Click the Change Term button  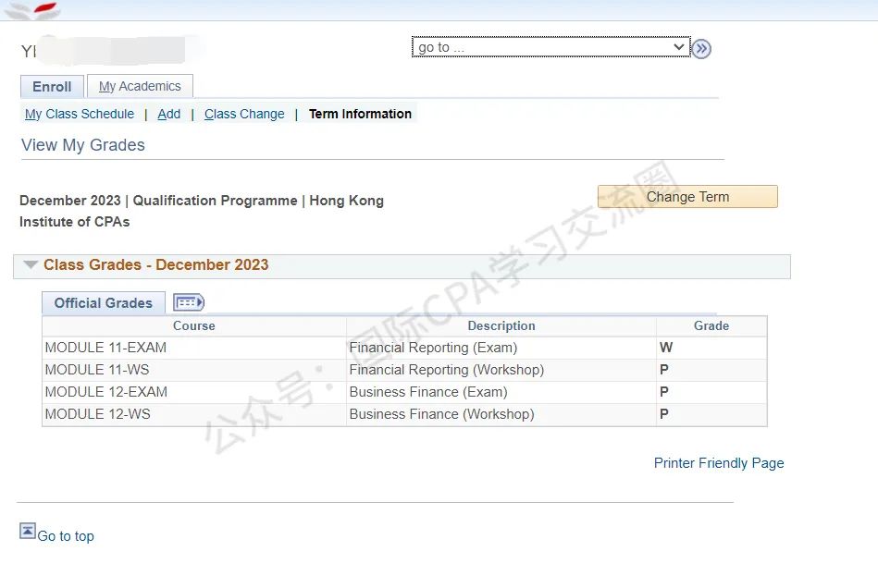coord(687,197)
